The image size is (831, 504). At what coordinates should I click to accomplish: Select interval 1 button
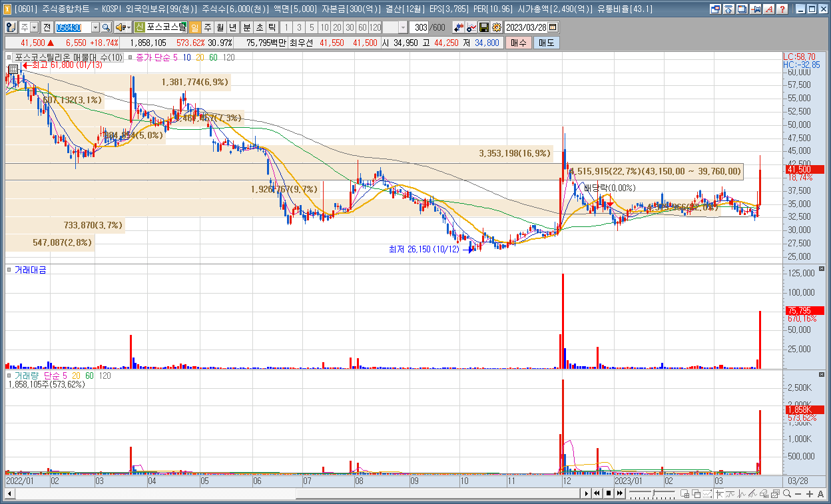click(286, 27)
